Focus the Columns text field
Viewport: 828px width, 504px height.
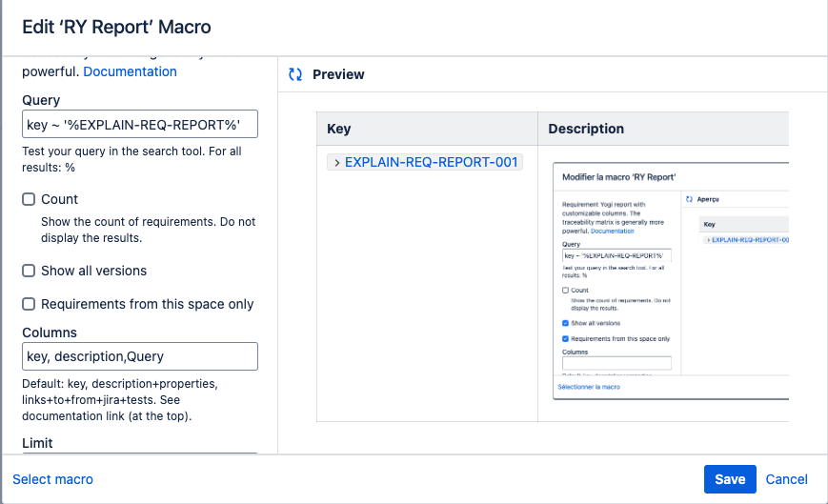pyautogui.click(x=139, y=356)
